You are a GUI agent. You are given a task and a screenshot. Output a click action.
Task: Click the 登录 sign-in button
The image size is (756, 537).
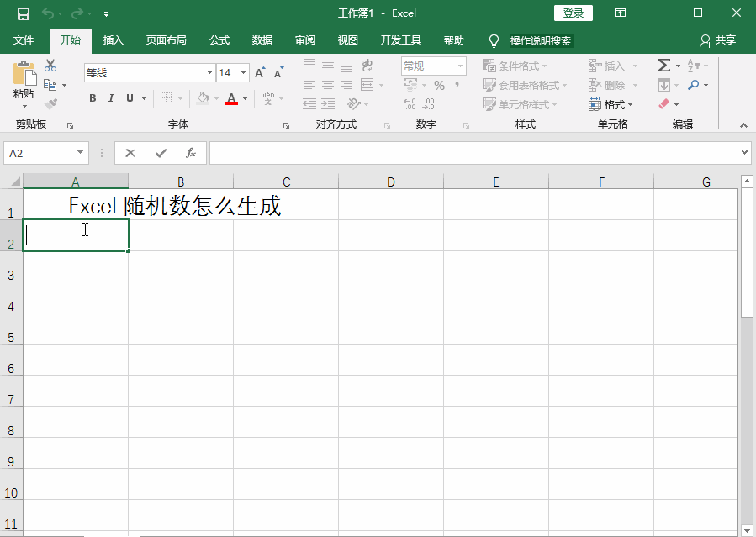tap(574, 13)
